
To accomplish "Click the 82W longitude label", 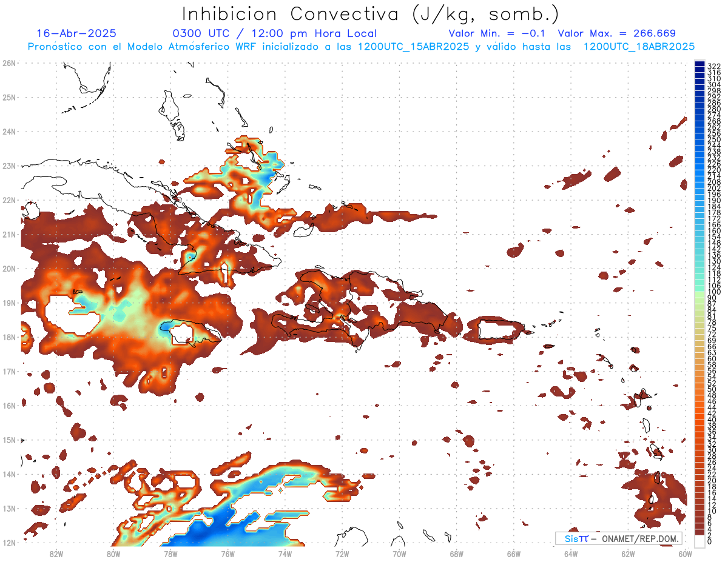I will click(x=56, y=553).
